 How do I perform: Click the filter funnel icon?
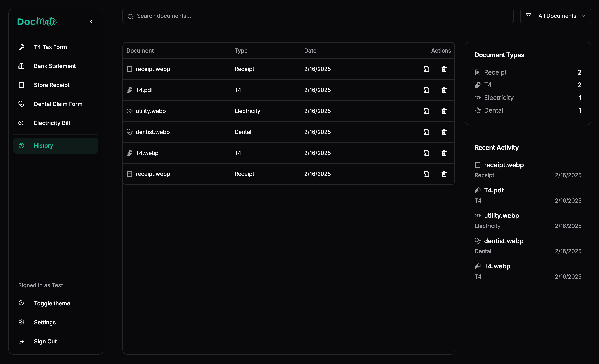[528, 16]
